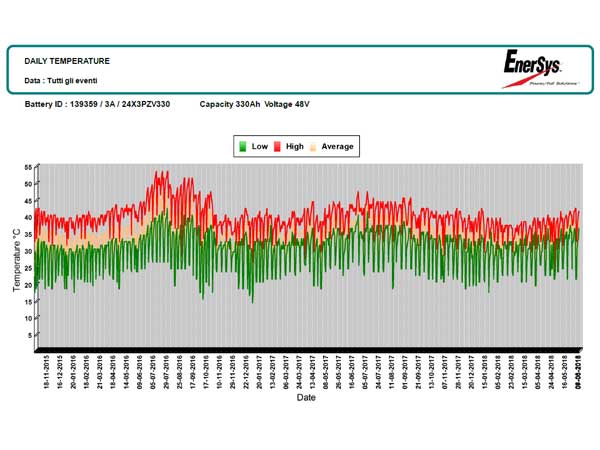
Task: Toggle the High series legend label
Action: [x=294, y=146]
